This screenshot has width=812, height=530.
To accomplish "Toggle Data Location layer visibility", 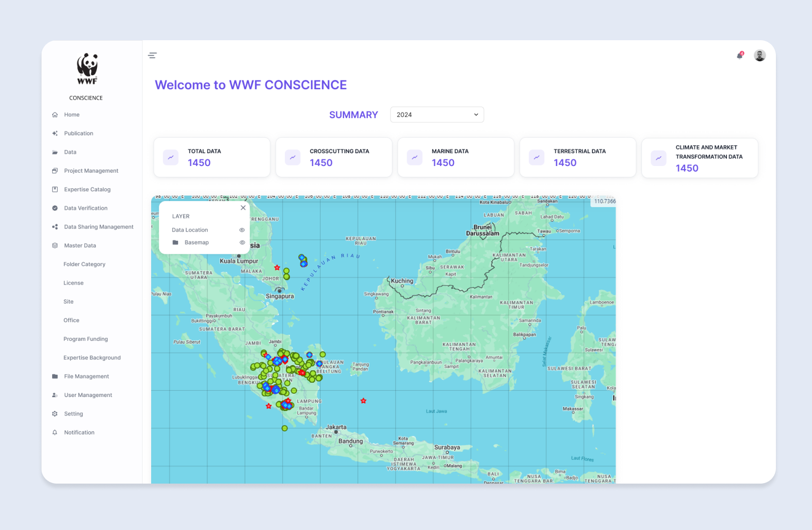I will 242,230.
